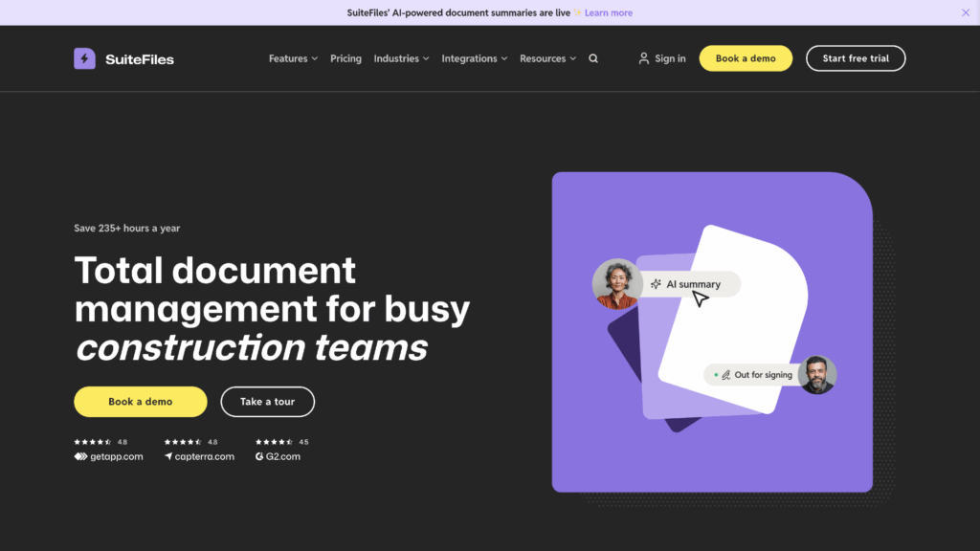
Task: Expand the Industries dropdown menu
Action: (x=401, y=58)
